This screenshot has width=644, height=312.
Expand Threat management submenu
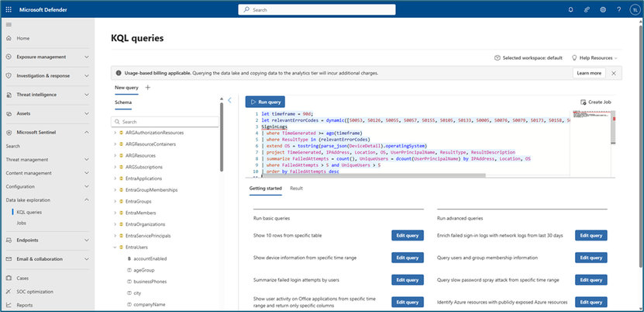coord(87,160)
